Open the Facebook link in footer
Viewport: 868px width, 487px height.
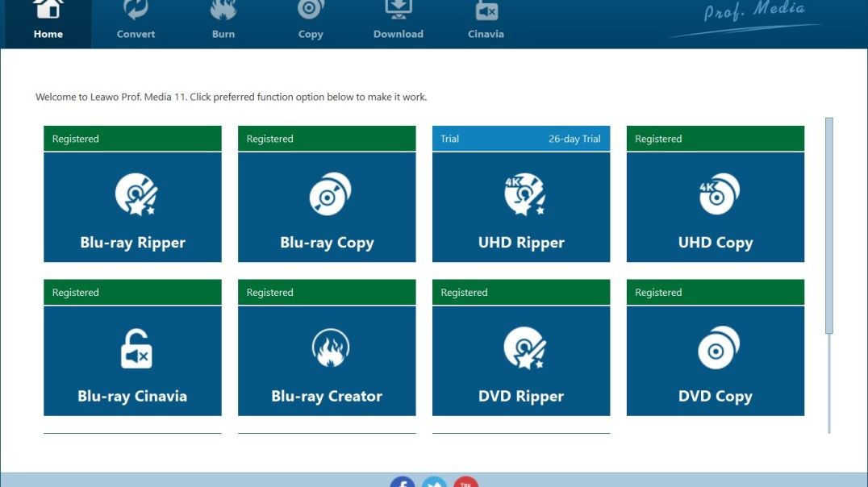point(403,482)
